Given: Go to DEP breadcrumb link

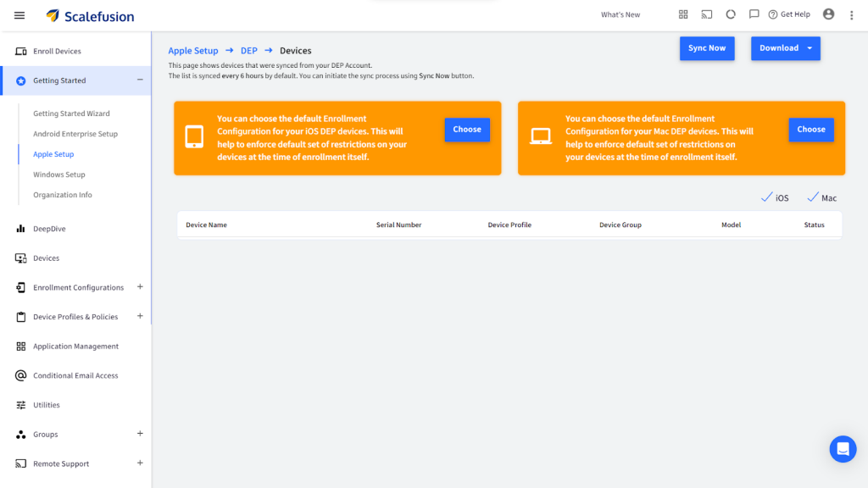Looking at the screenshot, I should point(248,51).
